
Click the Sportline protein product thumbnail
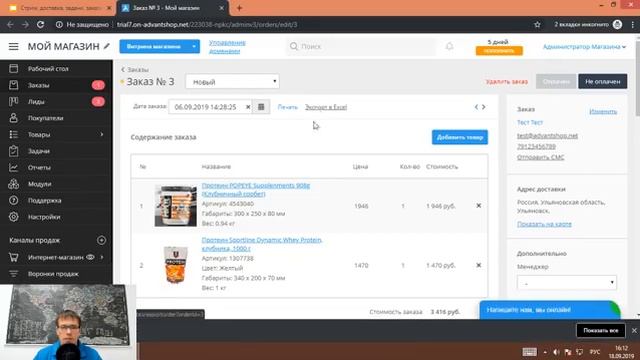point(176,264)
